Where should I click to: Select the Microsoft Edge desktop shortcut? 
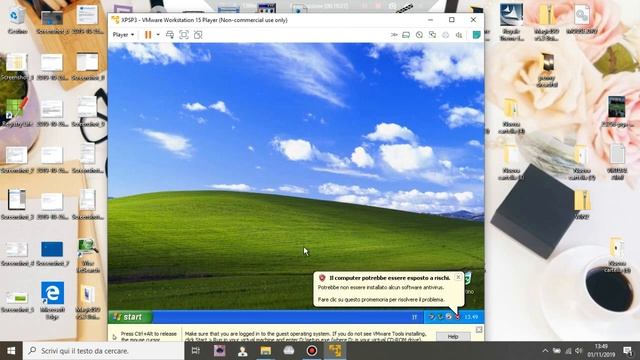point(52,300)
